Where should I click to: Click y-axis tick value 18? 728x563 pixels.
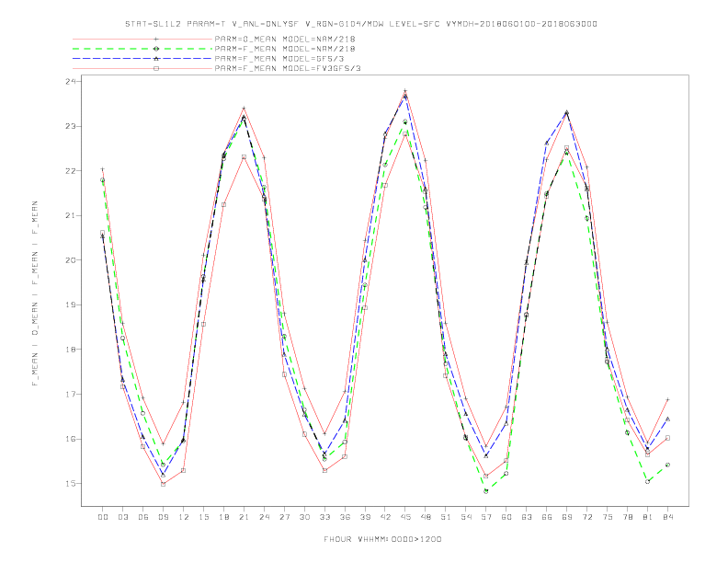(71, 350)
